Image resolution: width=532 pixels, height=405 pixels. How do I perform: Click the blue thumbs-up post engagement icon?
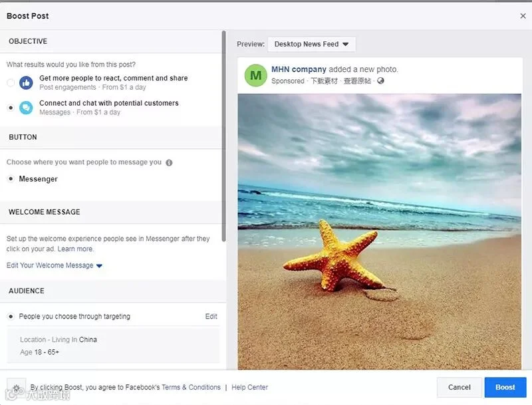26,82
